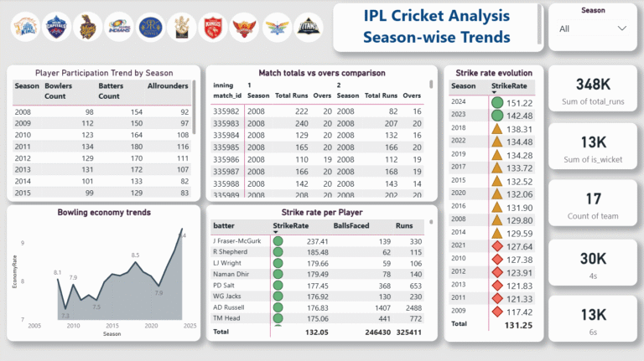The width and height of the screenshot is (644, 361).
Task: Click LJ Wright in batter list
Action: tap(226, 263)
